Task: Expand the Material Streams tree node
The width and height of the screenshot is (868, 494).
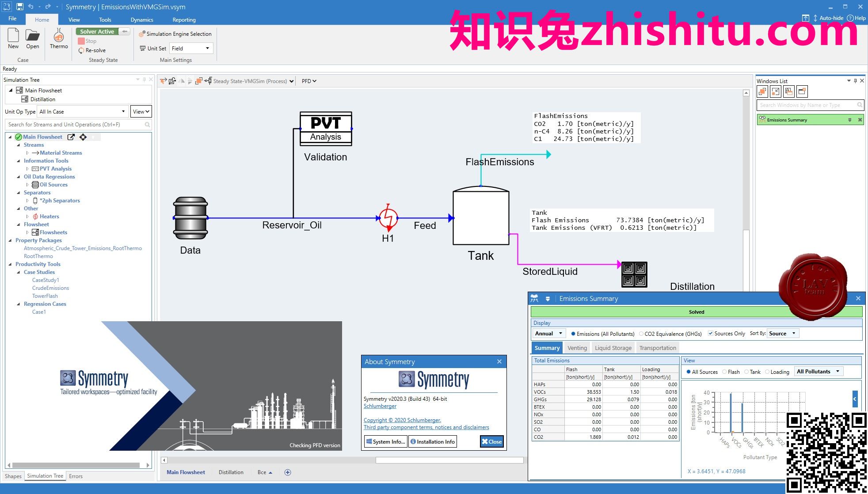Action: (x=27, y=153)
